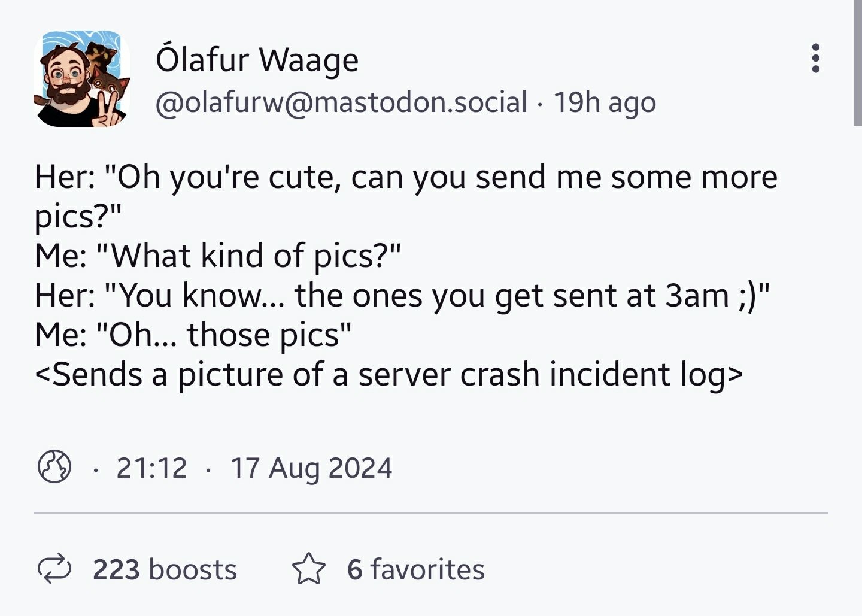Image resolution: width=862 pixels, height=616 pixels.
Task: Click the vertical scrollbar on right edge
Action: (x=857, y=63)
